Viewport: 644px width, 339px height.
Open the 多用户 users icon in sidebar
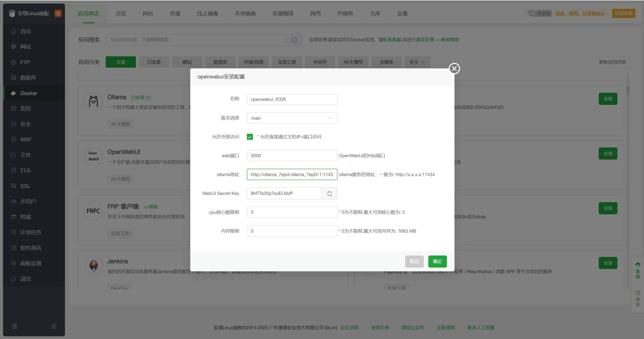[14, 201]
